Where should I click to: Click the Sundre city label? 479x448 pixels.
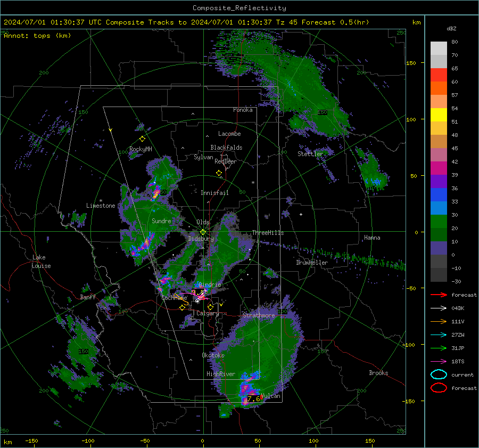point(161,221)
